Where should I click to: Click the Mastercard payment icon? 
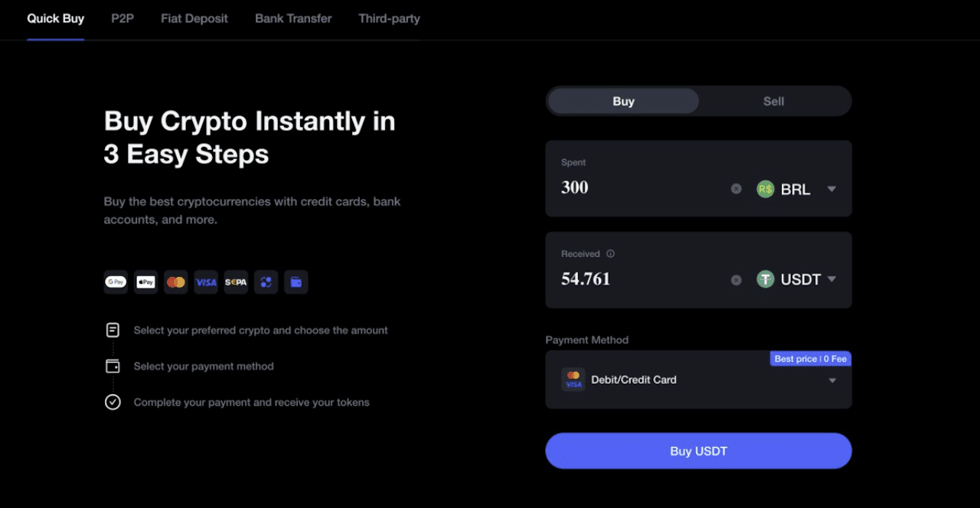(x=176, y=282)
